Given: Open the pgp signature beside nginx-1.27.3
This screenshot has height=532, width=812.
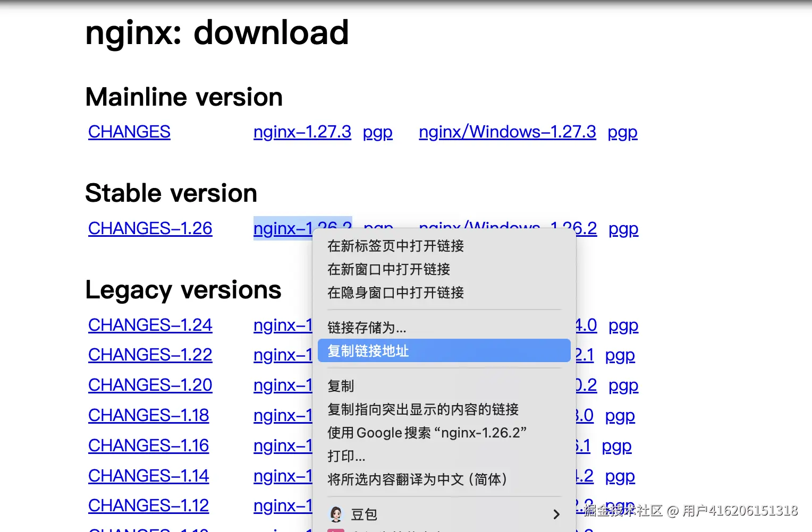Looking at the screenshot, I should 378,133.
